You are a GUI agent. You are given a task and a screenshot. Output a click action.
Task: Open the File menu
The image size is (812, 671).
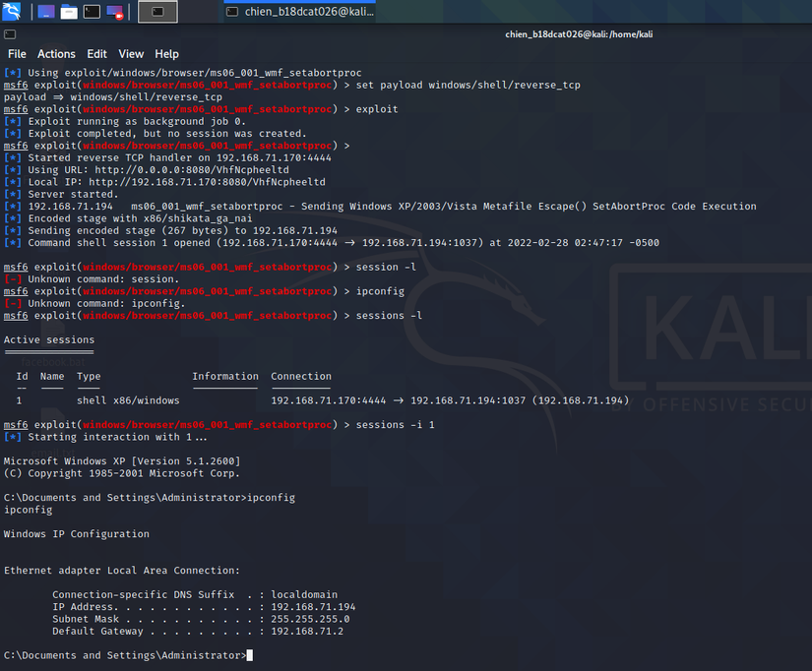[x=17, y=54]
